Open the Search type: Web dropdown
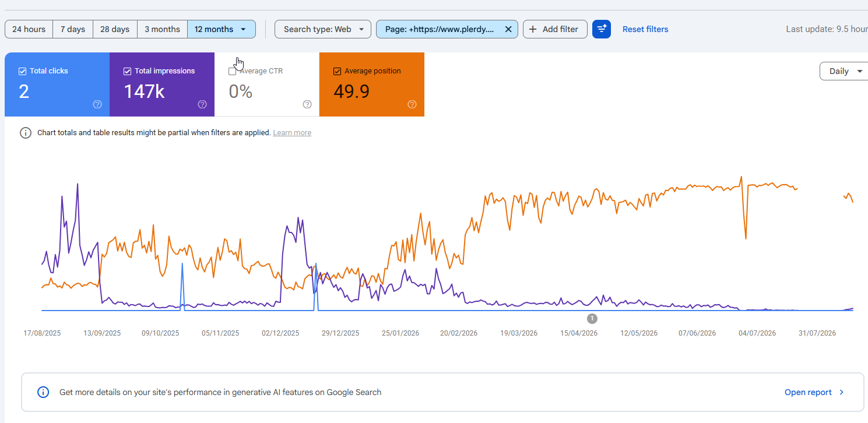The height and width of the screenshot is (423, 868). pos(323,29)
